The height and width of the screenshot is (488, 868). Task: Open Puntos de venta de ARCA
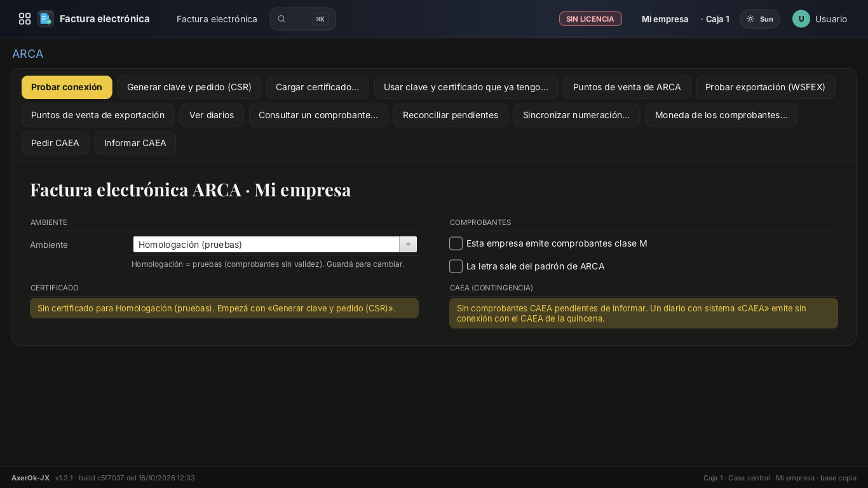[x=627, y=87]
